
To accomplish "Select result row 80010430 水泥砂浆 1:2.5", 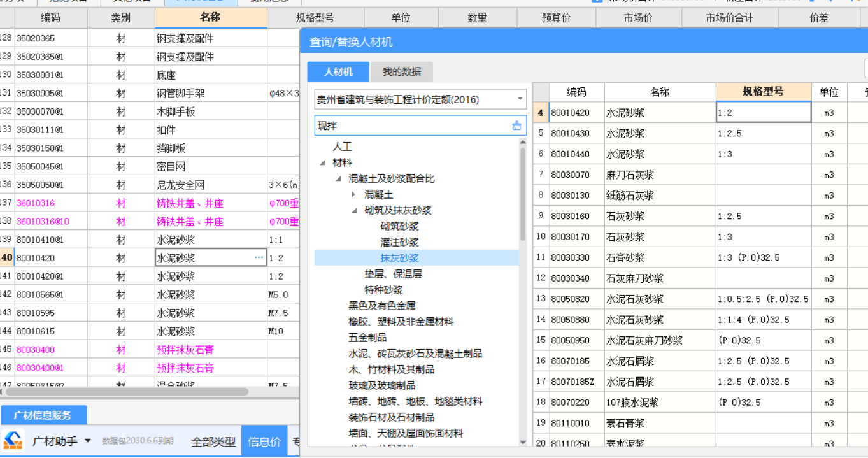I will [x=700, y=134].
